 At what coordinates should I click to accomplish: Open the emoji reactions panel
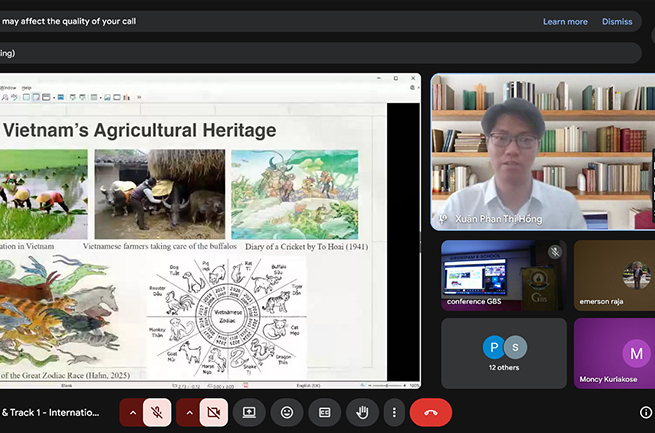(x=287, y=412)
